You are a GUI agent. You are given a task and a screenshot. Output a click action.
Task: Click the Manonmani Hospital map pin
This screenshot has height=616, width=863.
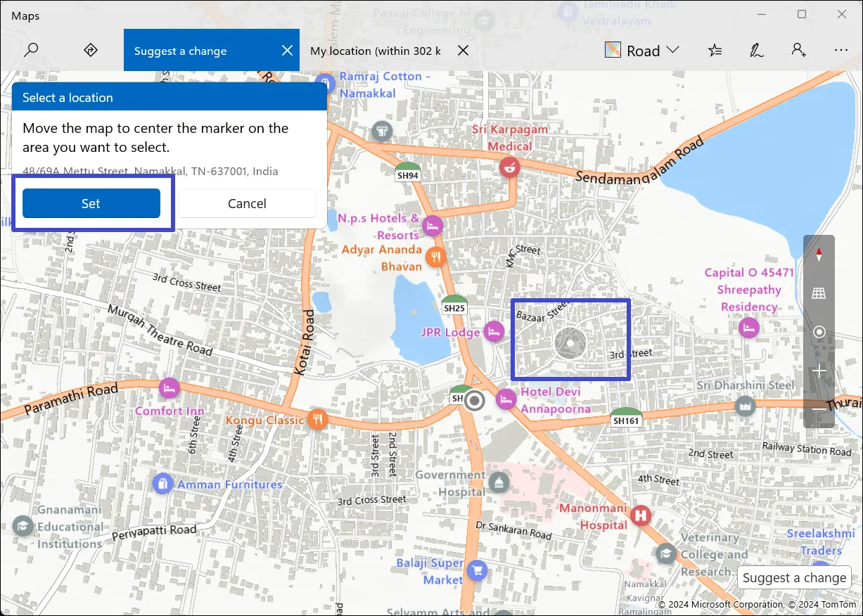640,516
